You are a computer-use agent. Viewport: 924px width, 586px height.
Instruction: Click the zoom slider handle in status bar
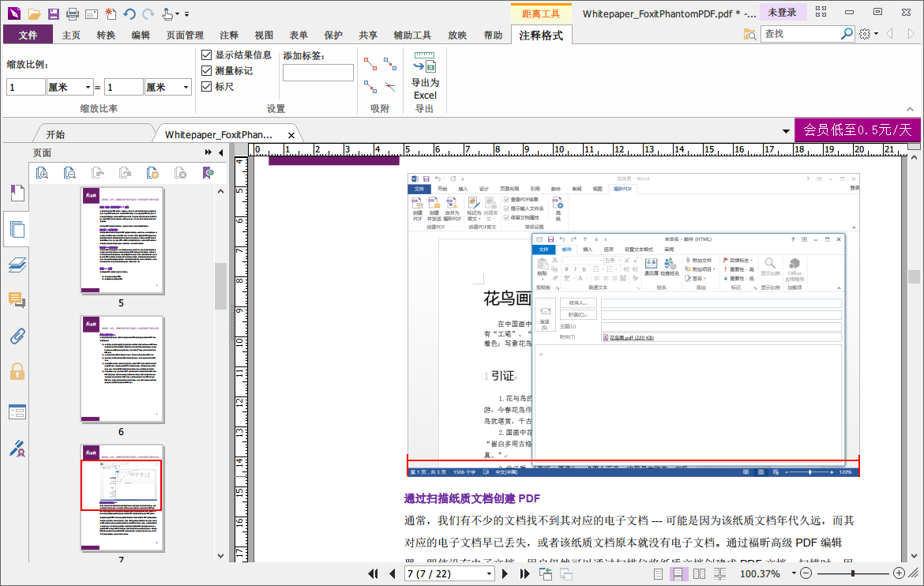pyautogui.click(x=852, y=573)
